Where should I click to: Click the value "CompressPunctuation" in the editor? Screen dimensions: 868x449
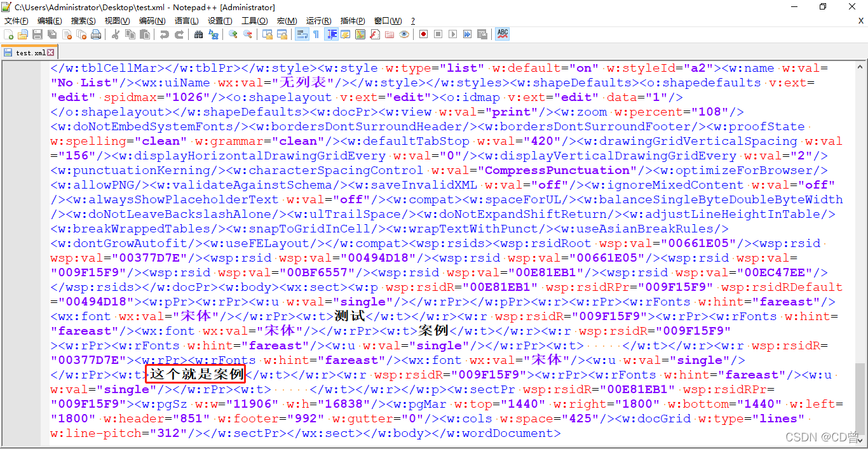(x=557, y=170)
